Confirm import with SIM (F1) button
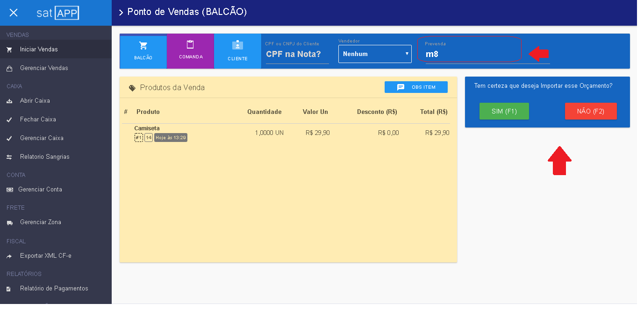This screenshot has width=644, height=325. [504, 111]
